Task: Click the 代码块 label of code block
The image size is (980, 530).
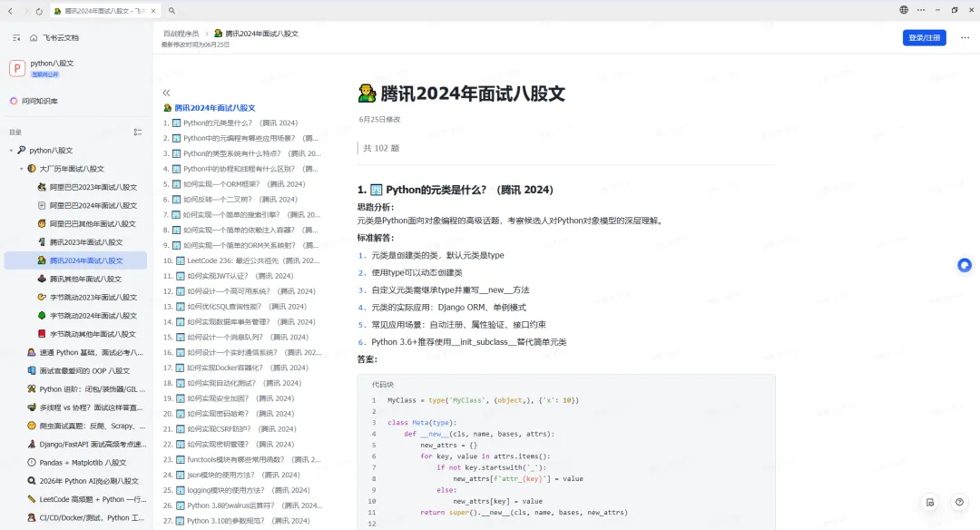Action: [383, 385]
